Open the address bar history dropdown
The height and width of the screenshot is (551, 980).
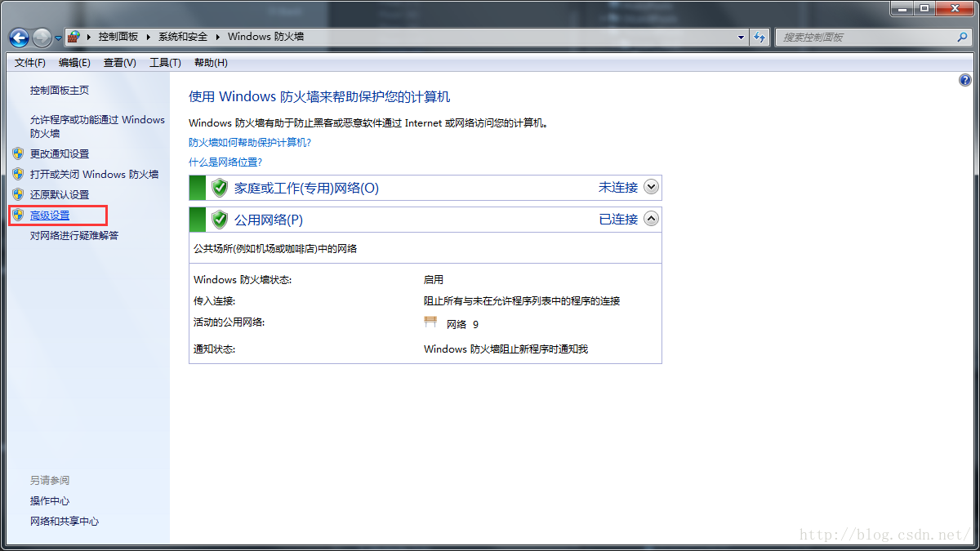(x=742, y=37)
